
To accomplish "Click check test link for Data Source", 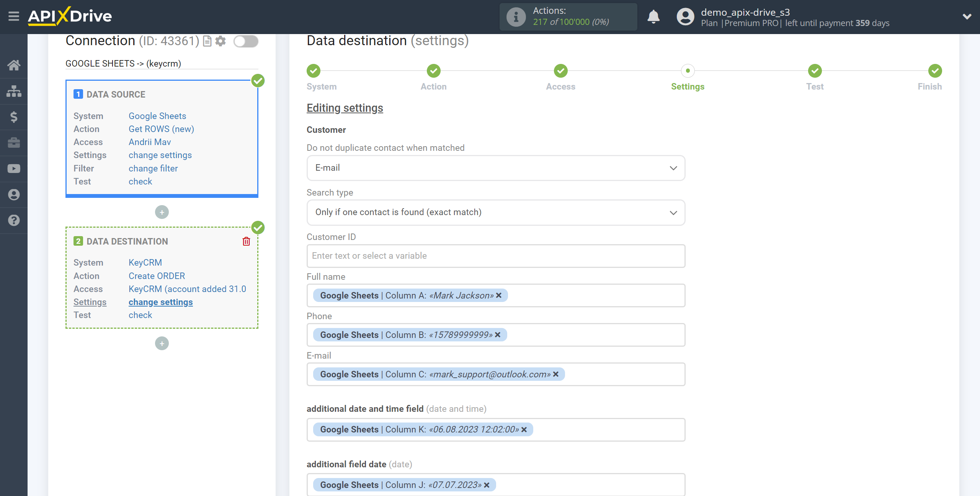I will click(140, 181).
